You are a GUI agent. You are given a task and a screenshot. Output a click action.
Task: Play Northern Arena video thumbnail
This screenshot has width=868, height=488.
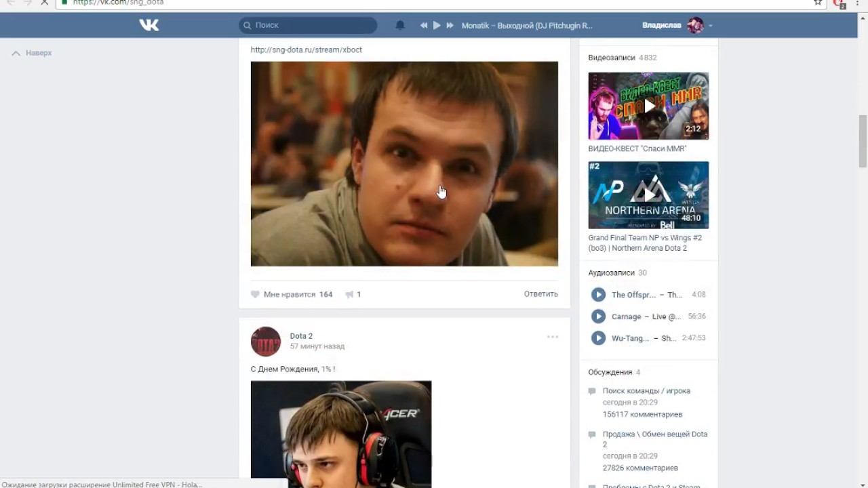pyautogui.click(x=648, y=195)
